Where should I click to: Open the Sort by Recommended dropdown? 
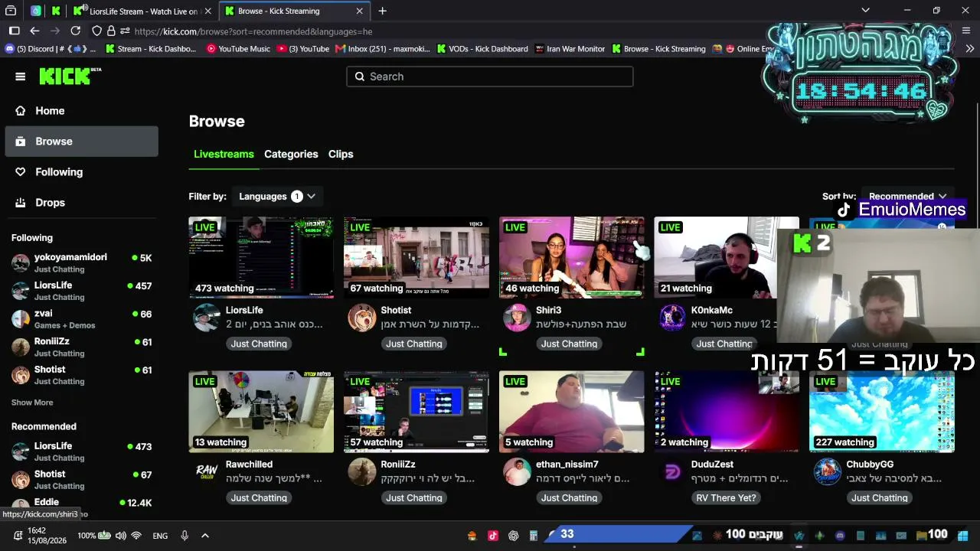point(908,197)
